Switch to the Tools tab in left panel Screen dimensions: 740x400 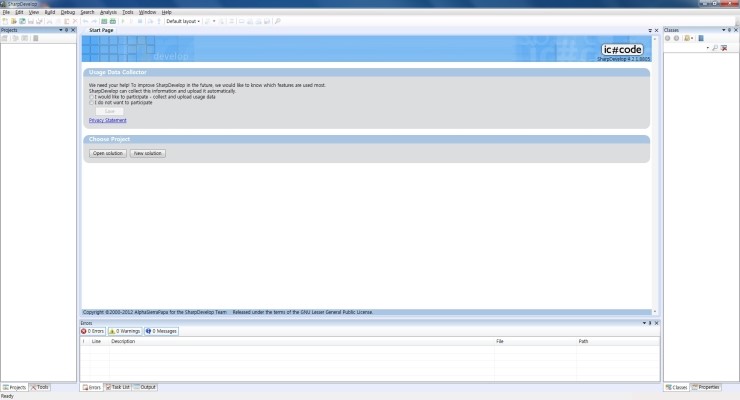tap(40, 387)
